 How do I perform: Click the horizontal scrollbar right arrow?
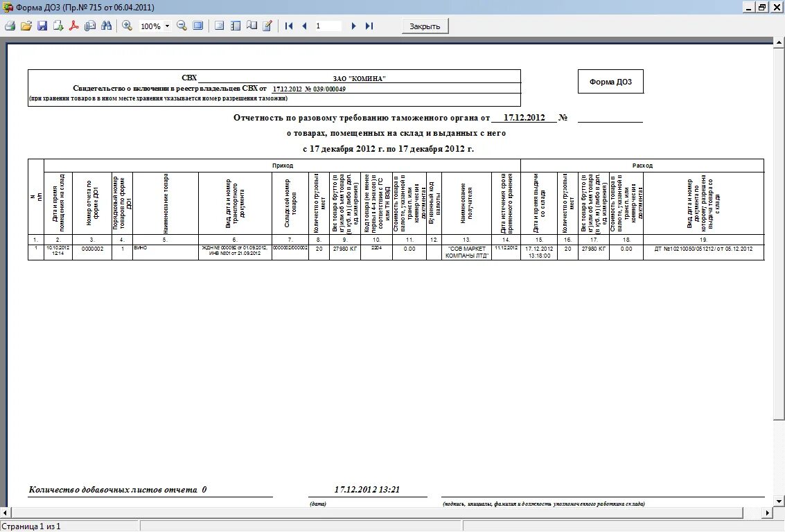click(768, 513)
